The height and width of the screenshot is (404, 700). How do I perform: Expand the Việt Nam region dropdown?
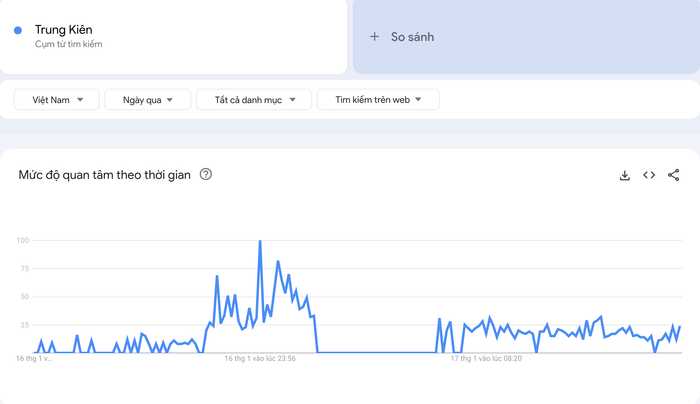(56, 100)
